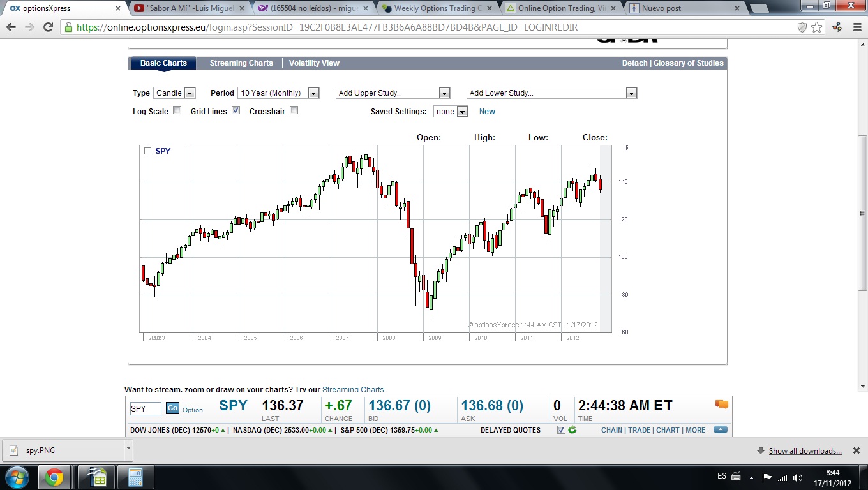Click the volume icon in system tray
This screenshot has width=868, height=490.
point(798,477)
